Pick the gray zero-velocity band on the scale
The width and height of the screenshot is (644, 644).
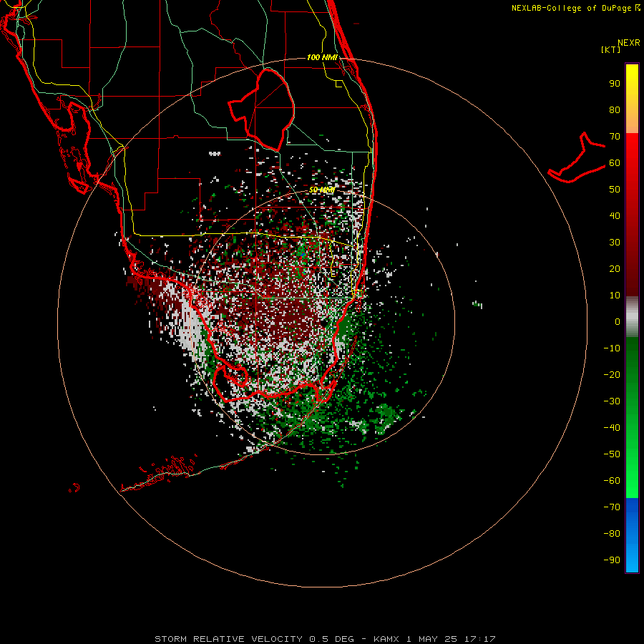click(x=632, y=317)
